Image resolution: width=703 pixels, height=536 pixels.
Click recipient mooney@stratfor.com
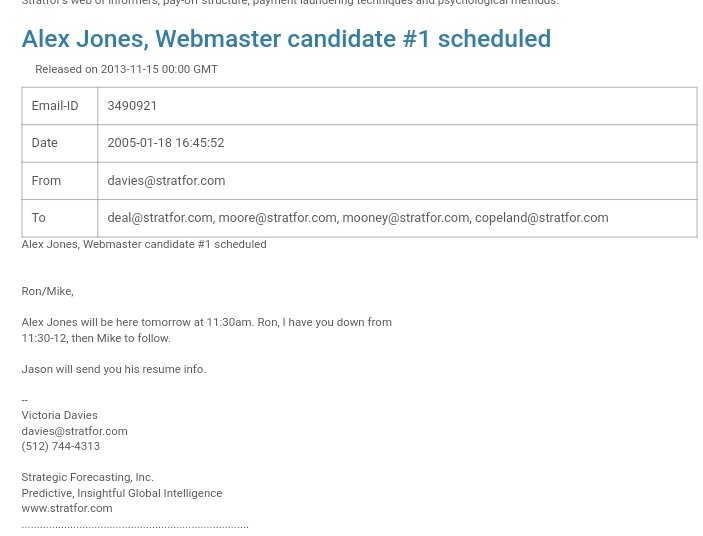coord(406,218)
